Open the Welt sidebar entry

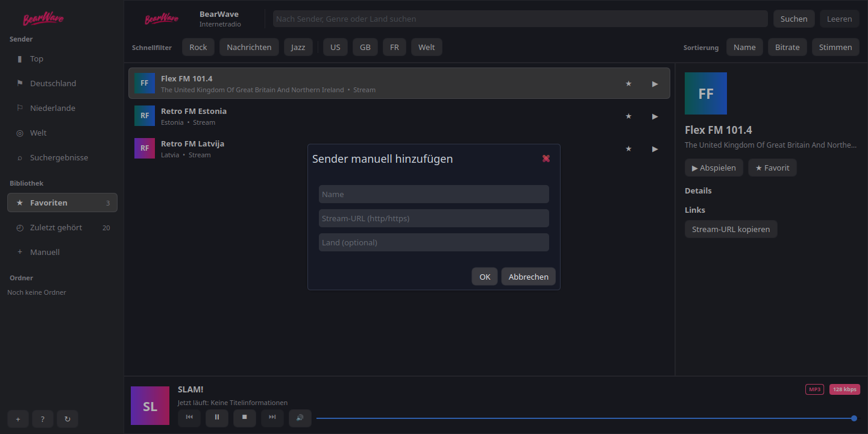62,133
